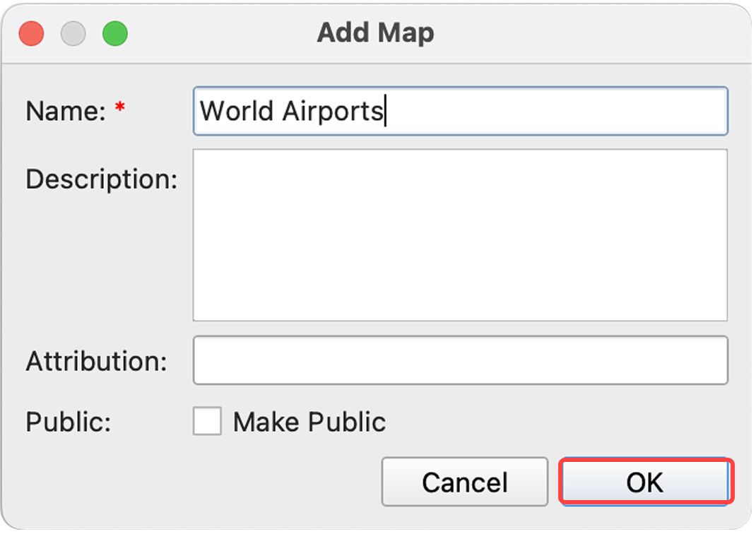Click the bottom area of the Description box

click(x=459, y=304)
